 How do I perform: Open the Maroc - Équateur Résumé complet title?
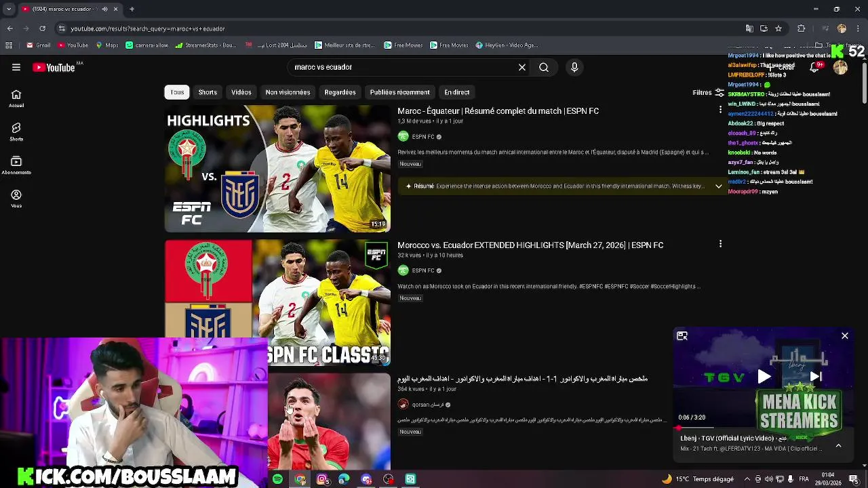(x=498, y=111)
